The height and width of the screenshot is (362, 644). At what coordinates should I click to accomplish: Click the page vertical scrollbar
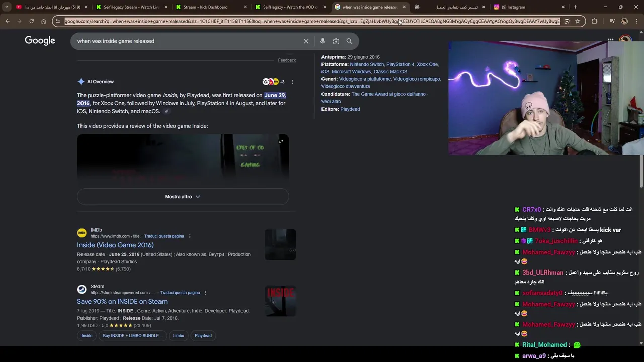click(641, 171)
